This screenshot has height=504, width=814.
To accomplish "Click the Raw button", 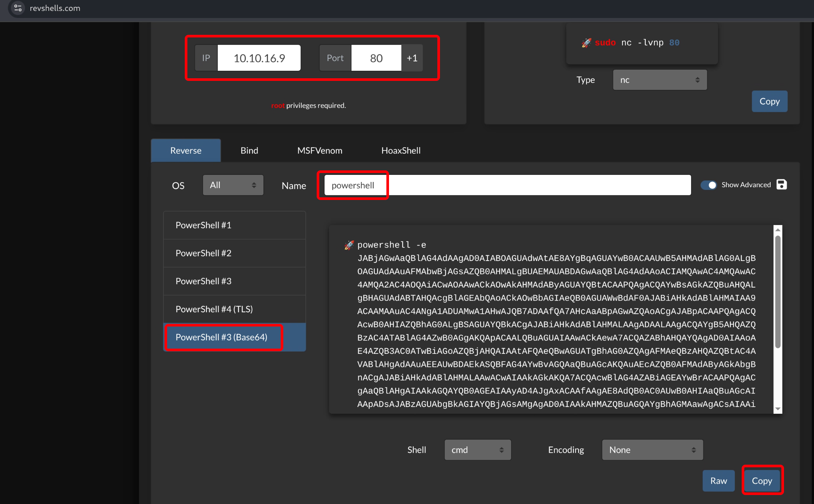I will pyautogui.click(x=718, y=481).
